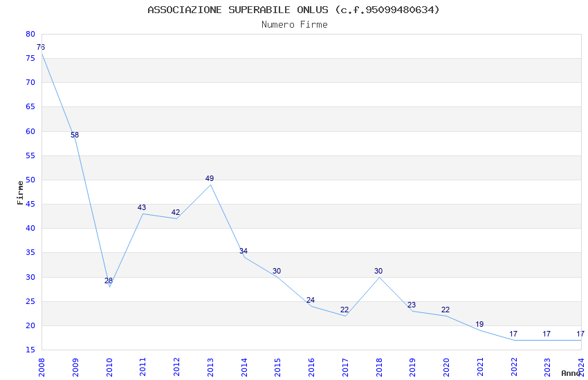Click x-axis year label 2022
Screen dimensions: 588x380
pos(514,367)
